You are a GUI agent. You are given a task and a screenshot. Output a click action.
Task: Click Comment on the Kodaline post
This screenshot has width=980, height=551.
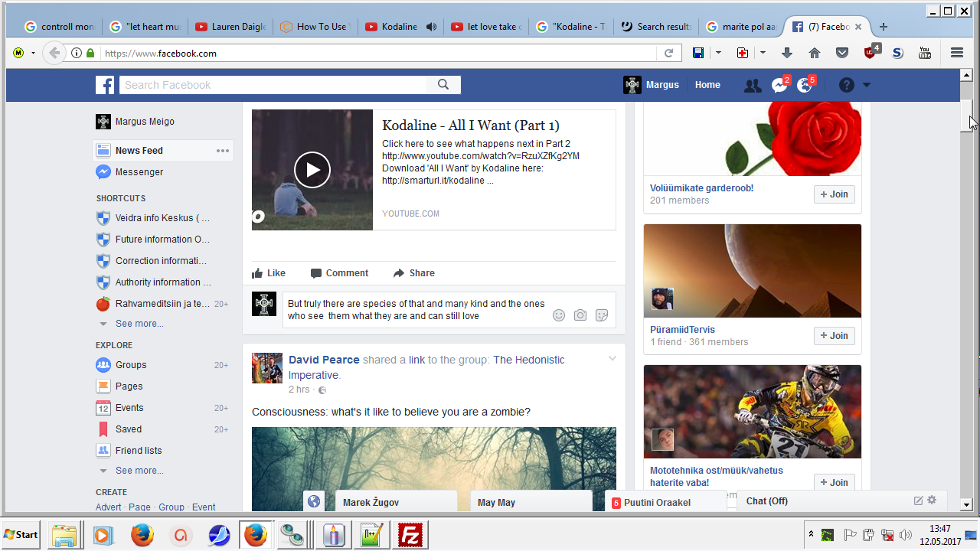click(x=339, y=273)
